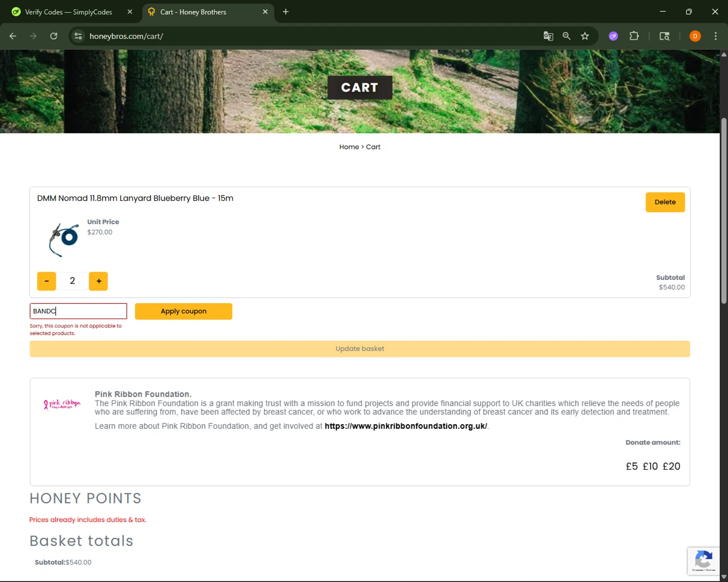Open the purple SimplyCodes extension icon
This screenshot has height=582, width=728.
tap(613, 36)
